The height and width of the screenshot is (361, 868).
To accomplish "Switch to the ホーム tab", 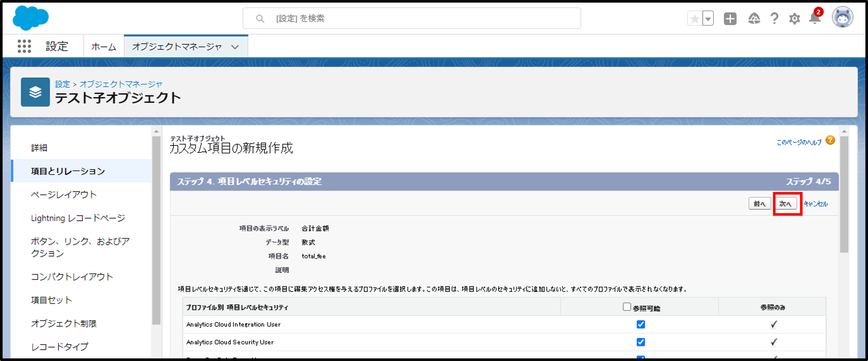I will click(x=103, y=47).
